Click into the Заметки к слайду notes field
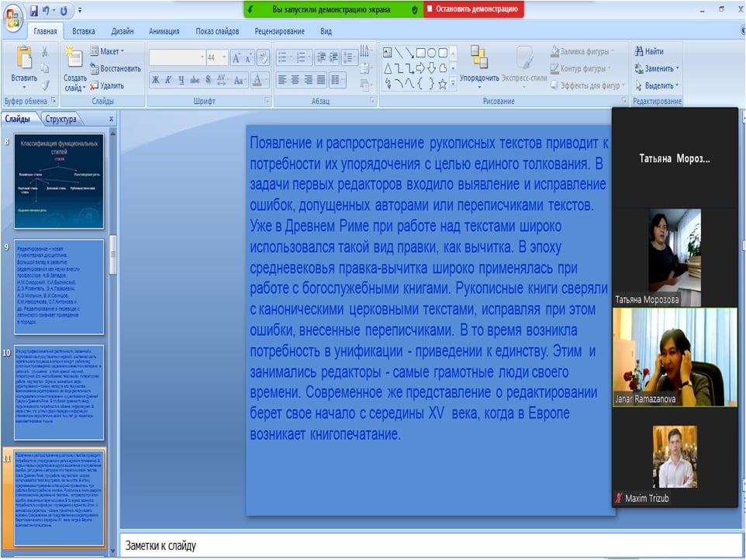This screenshot has width=746, height=560. [430, 545]
